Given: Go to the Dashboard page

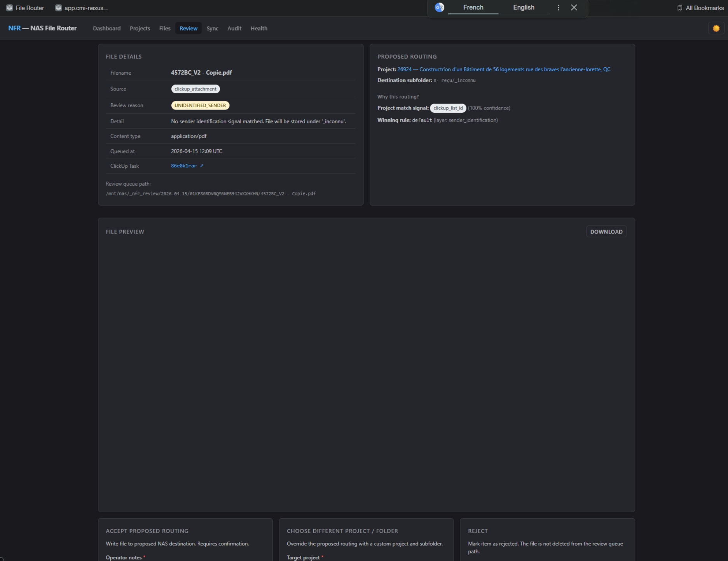Looking at the screenshot, I should coord(106,28).
